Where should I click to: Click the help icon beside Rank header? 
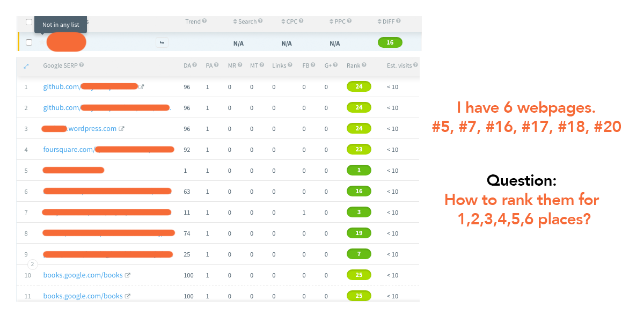click(x=364, y=65)
